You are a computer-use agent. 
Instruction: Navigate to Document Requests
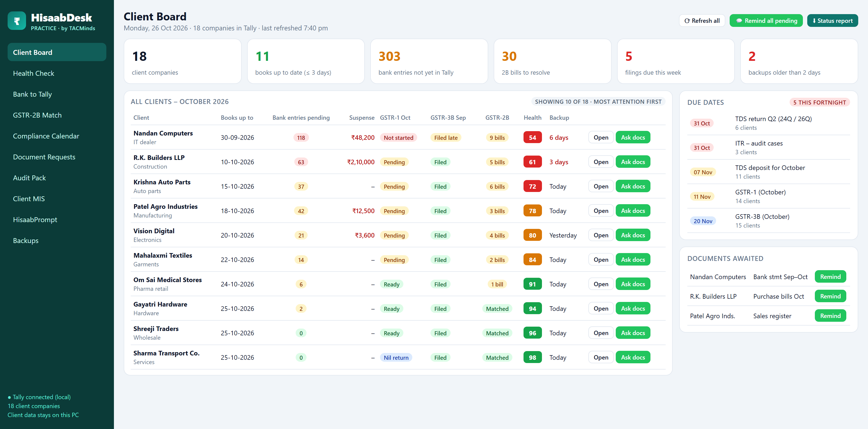coord(57,157)
